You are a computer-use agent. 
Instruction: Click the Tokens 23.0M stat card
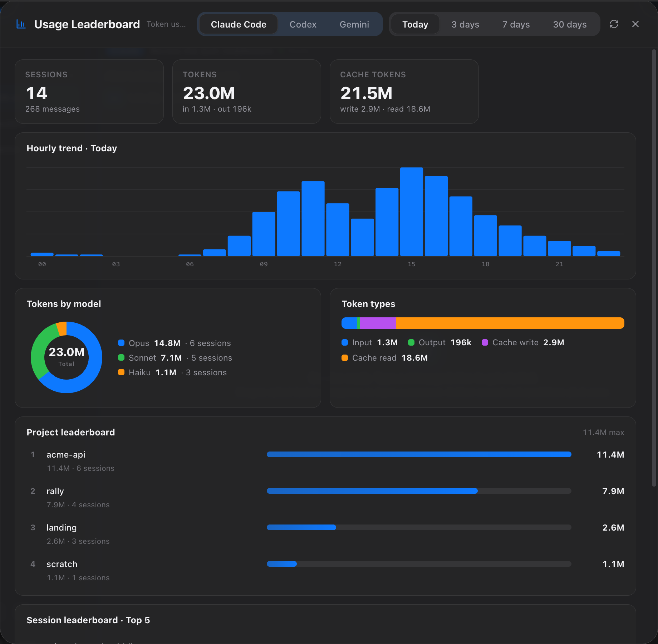click(x=247, y=92)
